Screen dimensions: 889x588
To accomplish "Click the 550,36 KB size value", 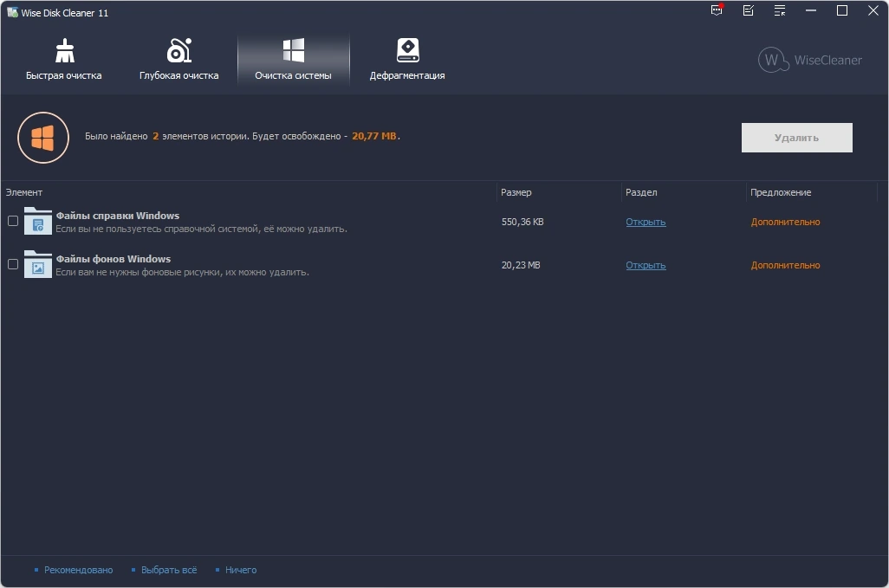I will point(522,222).
